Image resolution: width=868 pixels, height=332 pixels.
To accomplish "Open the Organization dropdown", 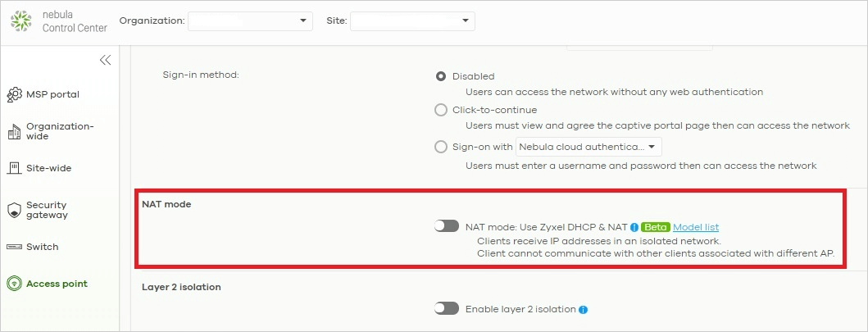I will pos(250,20).
